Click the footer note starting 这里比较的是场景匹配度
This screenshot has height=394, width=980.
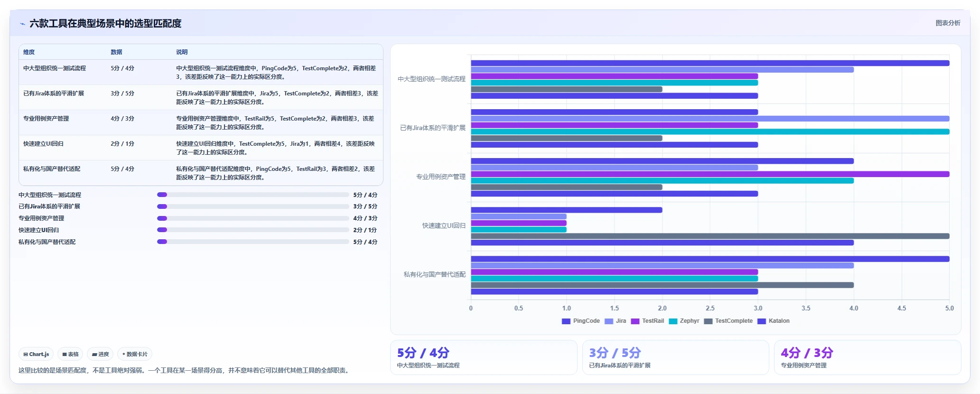(185, 371)
